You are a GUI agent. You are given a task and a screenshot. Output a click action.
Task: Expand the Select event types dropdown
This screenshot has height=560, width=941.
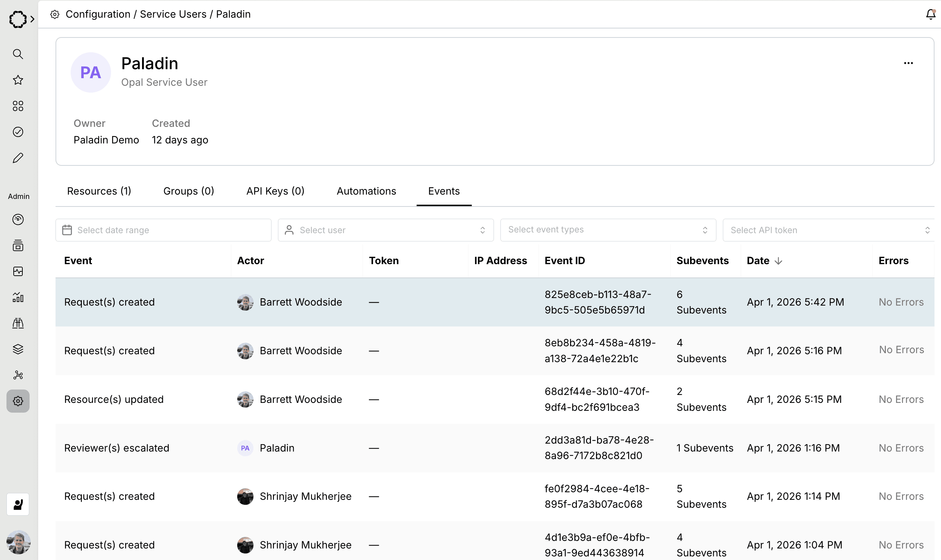pos(608,230)
